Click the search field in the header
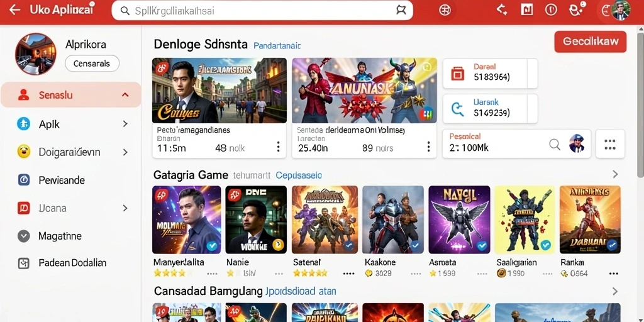 pos(262,10)
